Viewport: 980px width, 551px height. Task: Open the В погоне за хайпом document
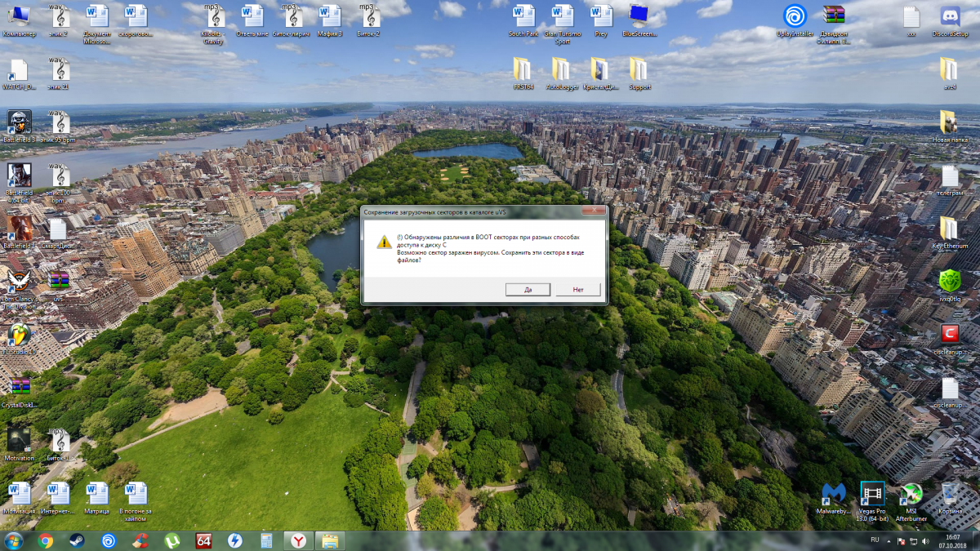(x=136, y=500)
